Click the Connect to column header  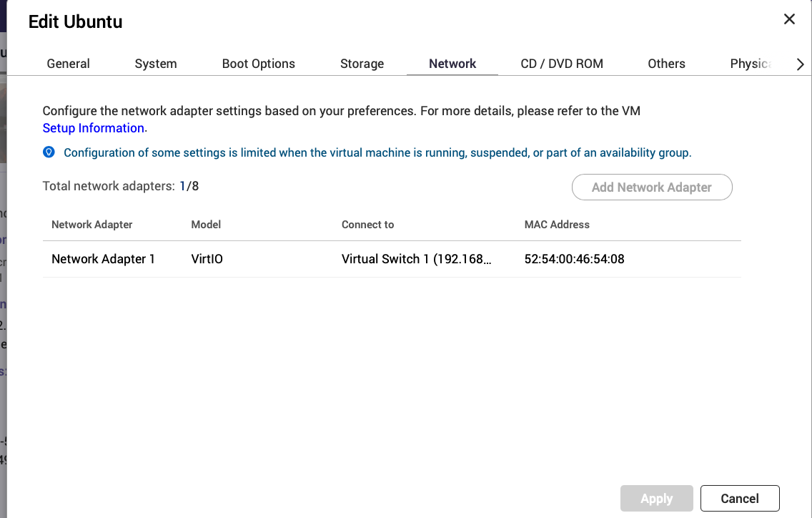pos(367,225)
